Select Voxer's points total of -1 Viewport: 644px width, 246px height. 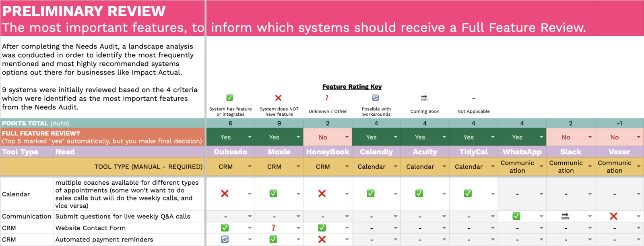[619, 123]
